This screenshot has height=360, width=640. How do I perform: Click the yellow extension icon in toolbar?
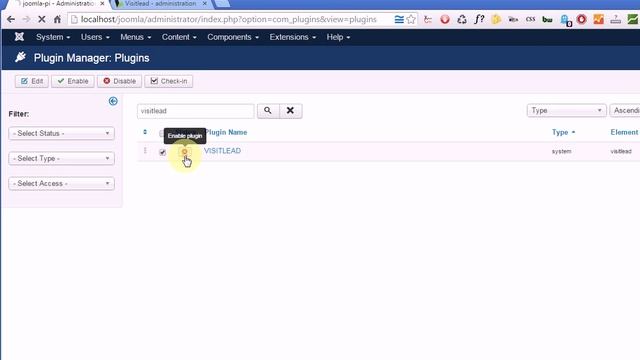[496, 19]
